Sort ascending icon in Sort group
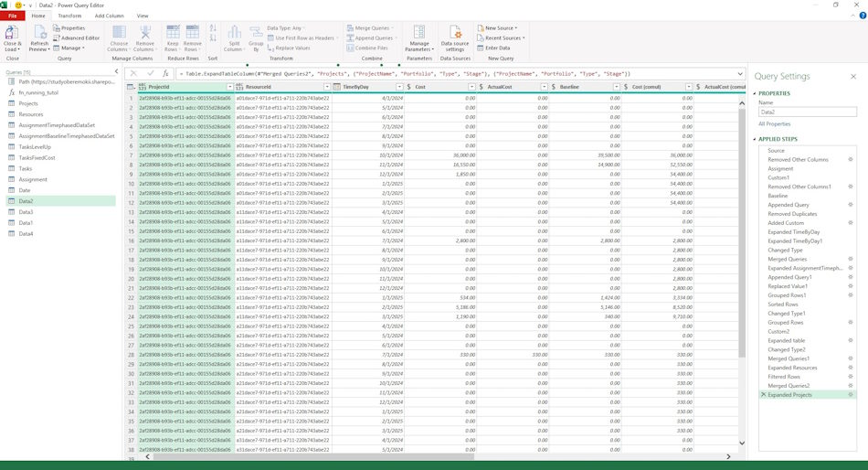Screen dimensions: 868x470 (x=213, y=27)
